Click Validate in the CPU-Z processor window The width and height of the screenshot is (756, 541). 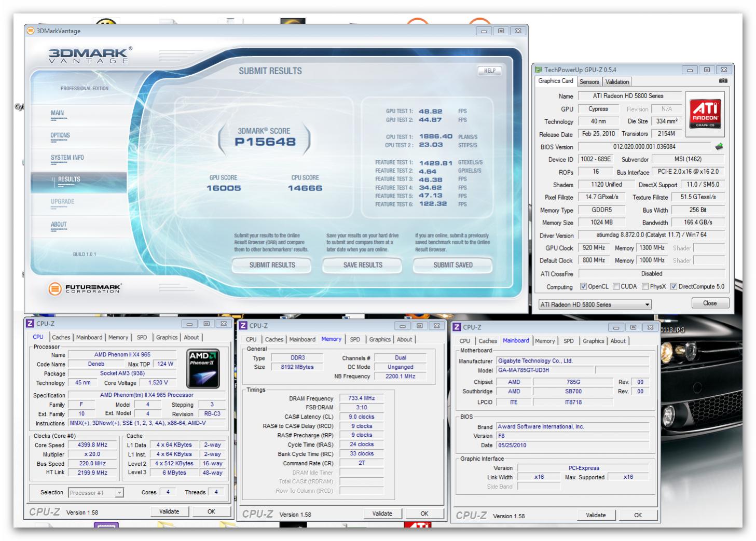[x=169, y=511]
